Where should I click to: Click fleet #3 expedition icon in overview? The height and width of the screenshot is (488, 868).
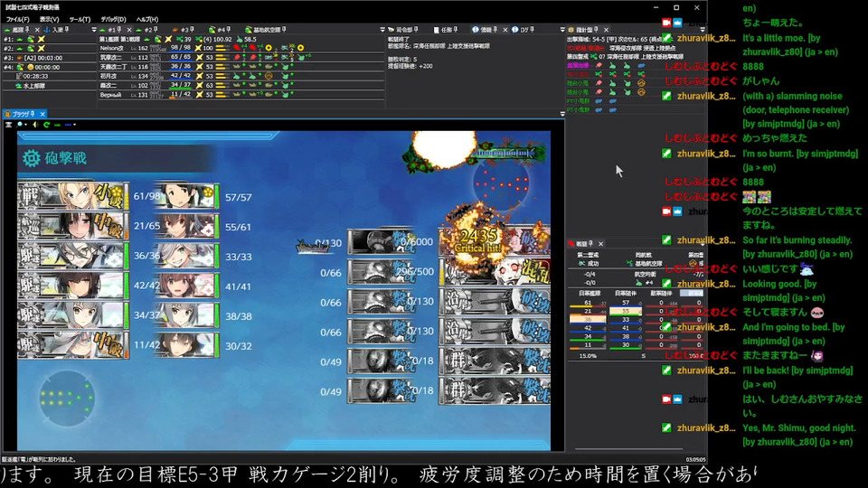(x=19, y=58)
